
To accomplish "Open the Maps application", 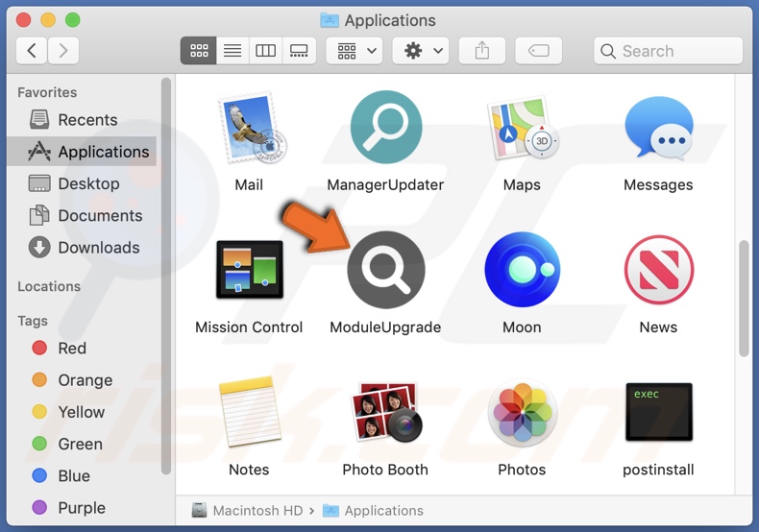I will click(x=522, y=128).
